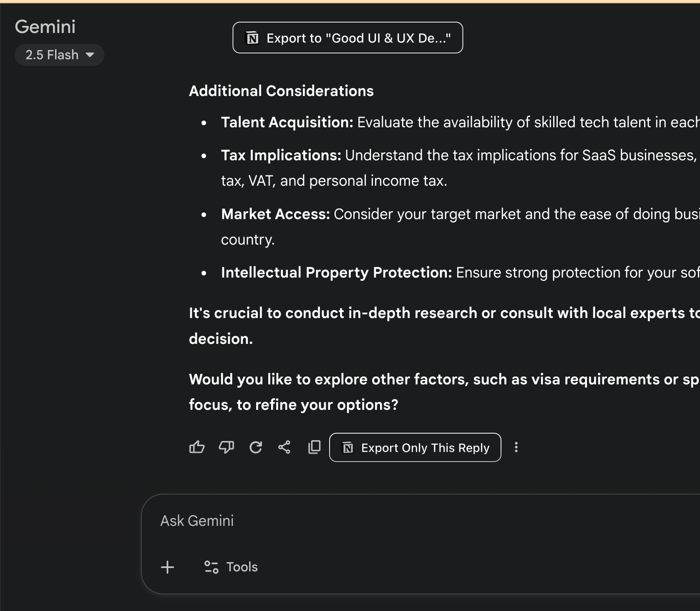
Task: Copy the response to clipboard
Action: pos(314,447)
